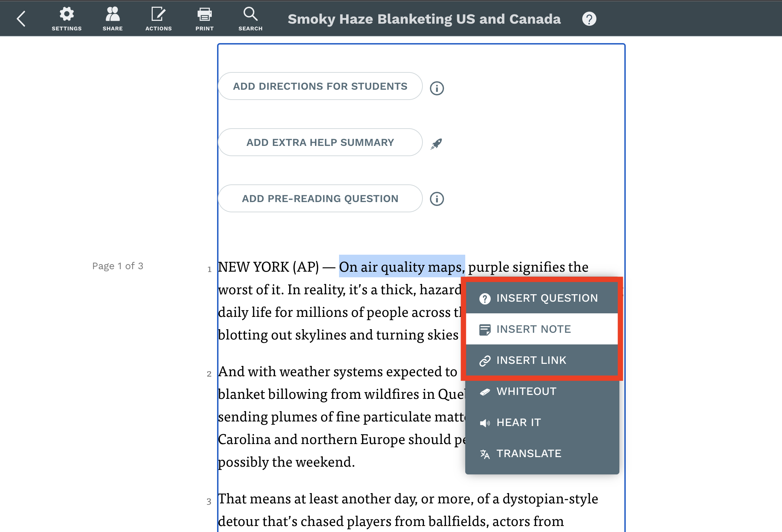Select Whiteout in the context menu
Screen dimensions: 782x532
542,391
